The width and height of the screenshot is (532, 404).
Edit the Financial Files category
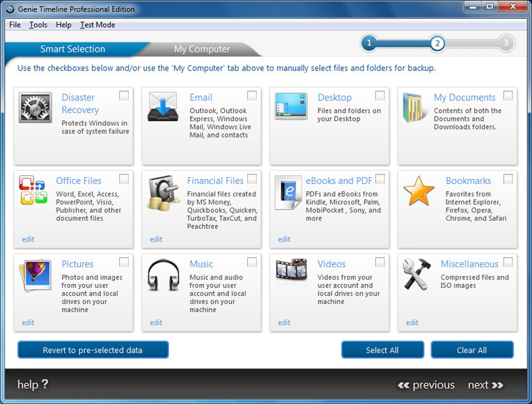tap(156, 239)
